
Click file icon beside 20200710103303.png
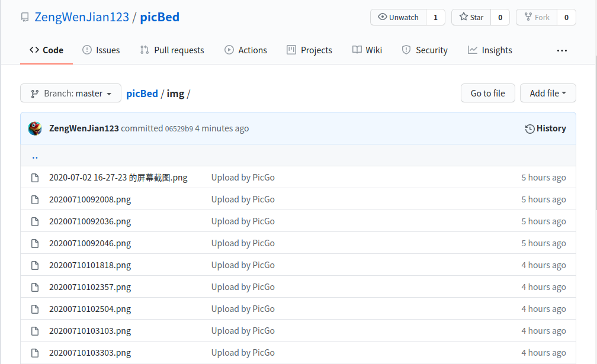[x=35, y=353]
